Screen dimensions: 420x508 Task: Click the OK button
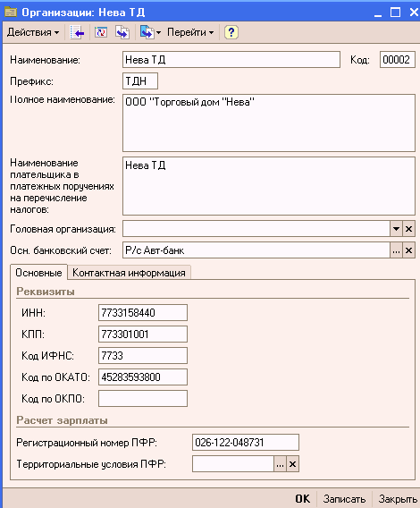click(302, 499)
